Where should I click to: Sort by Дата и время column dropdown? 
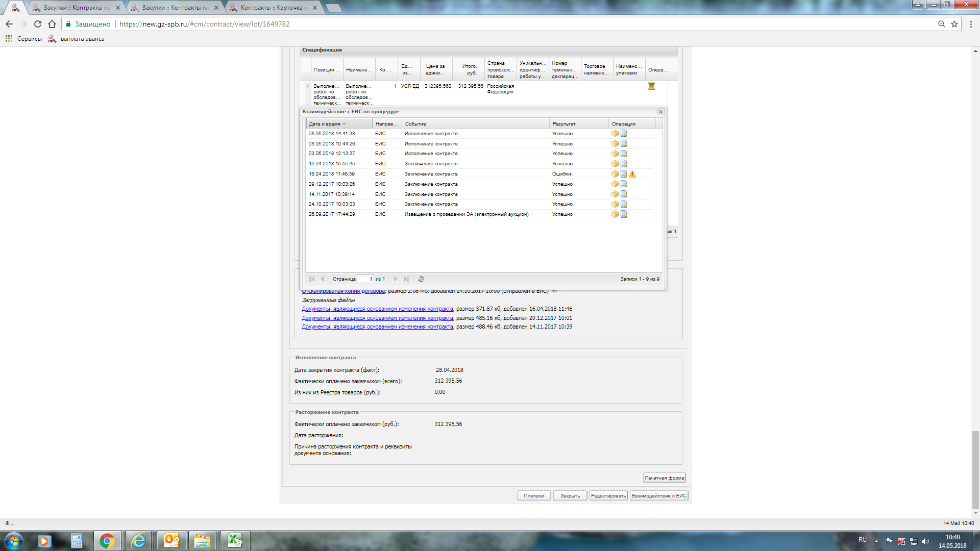[x=344, y=124]
